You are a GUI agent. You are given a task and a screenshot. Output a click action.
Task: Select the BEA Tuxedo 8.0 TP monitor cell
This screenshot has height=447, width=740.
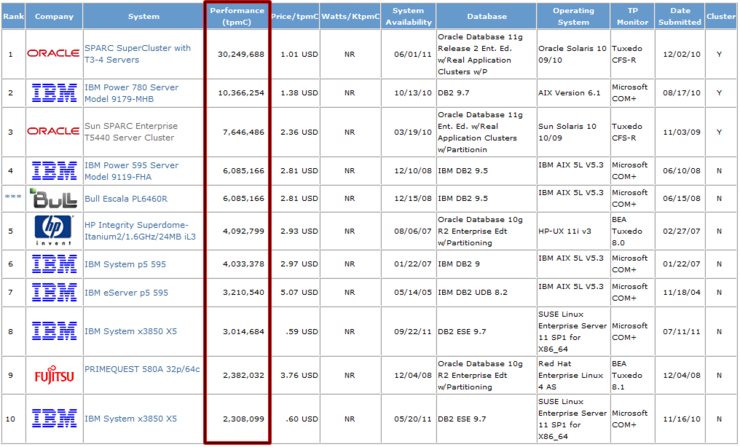point(627,231)
